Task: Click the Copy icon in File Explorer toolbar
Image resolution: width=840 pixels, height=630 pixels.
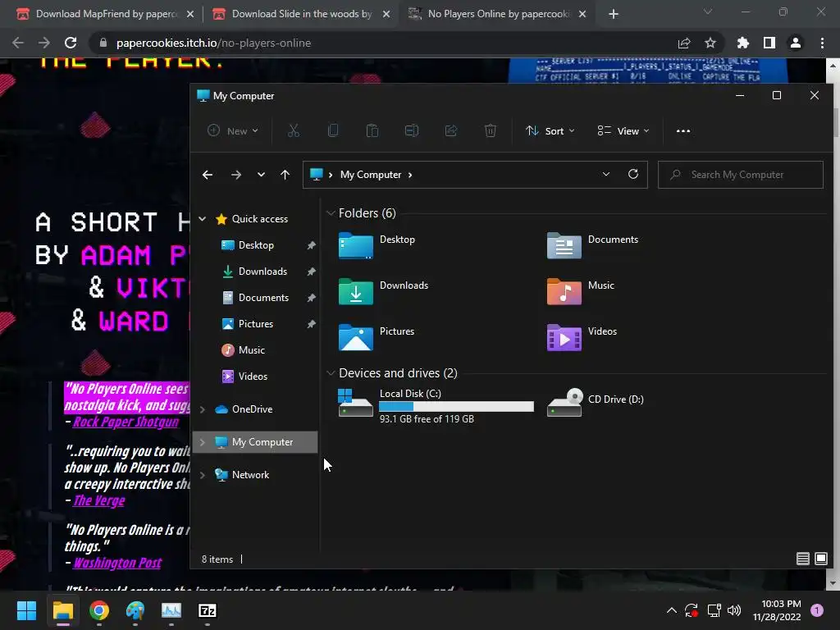Action: pyautogui.click(x=333, y=130)
